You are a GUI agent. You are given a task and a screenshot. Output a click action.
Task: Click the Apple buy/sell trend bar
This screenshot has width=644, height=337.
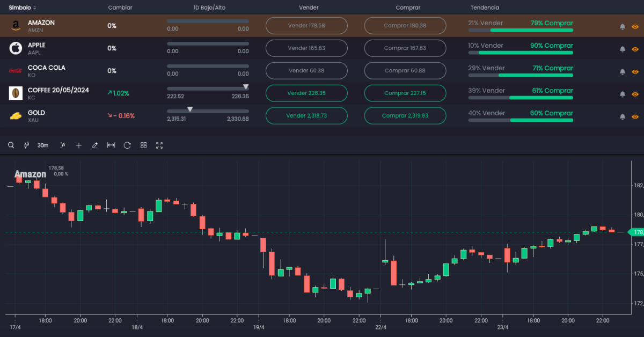point(521,53)
